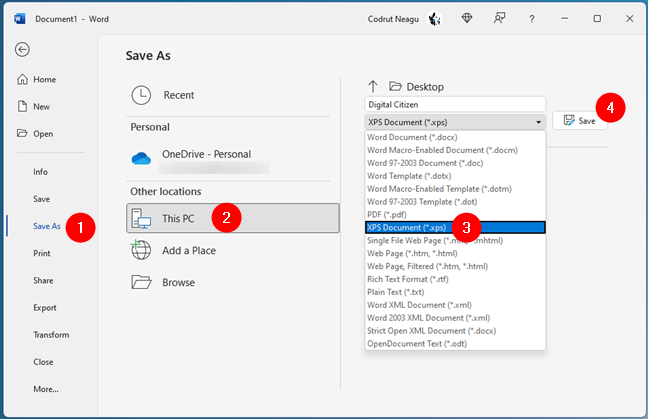
Task: Open the feedback person icon in title bar
Action: pos(499,18)
